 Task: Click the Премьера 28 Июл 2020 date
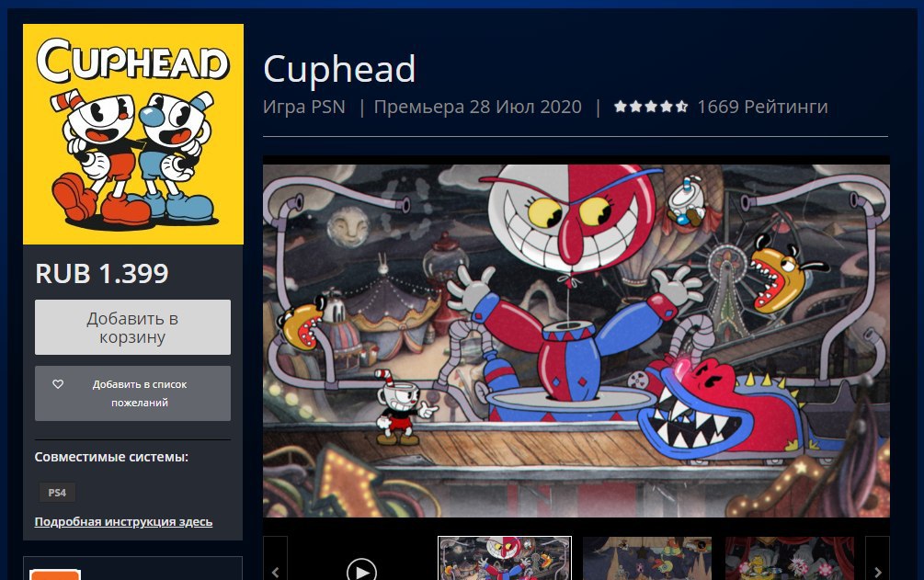pos(478,107)
